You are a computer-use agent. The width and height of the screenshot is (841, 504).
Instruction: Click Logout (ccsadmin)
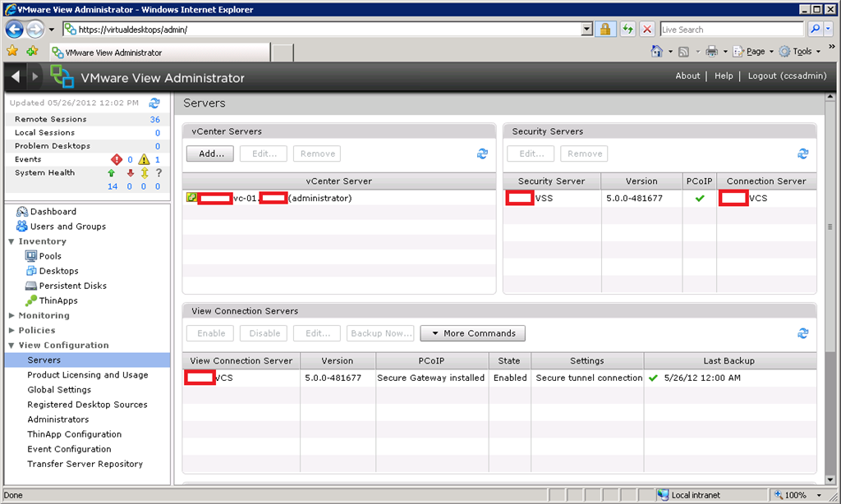point(788,76)
